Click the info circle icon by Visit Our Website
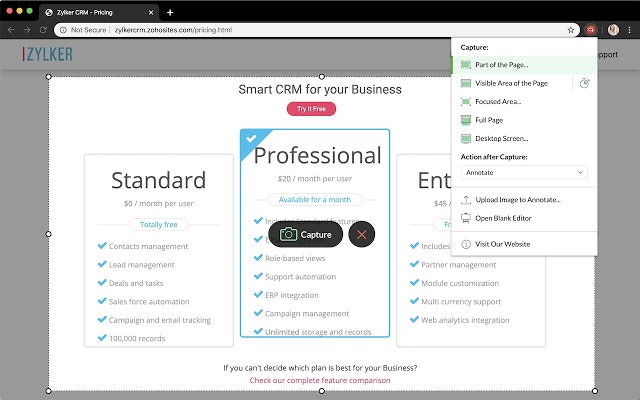 466,244
